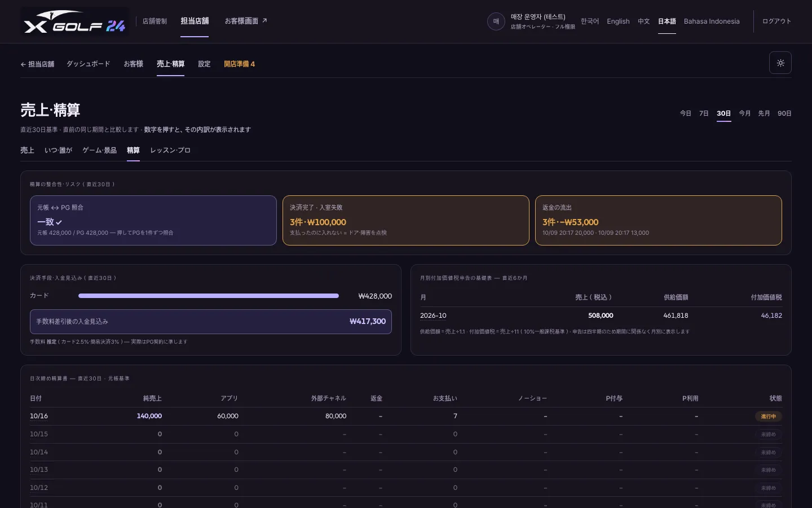Select the 7日 period option
Image resolution: width=812 pixels, height=508 pixels.
pos(704,113)
